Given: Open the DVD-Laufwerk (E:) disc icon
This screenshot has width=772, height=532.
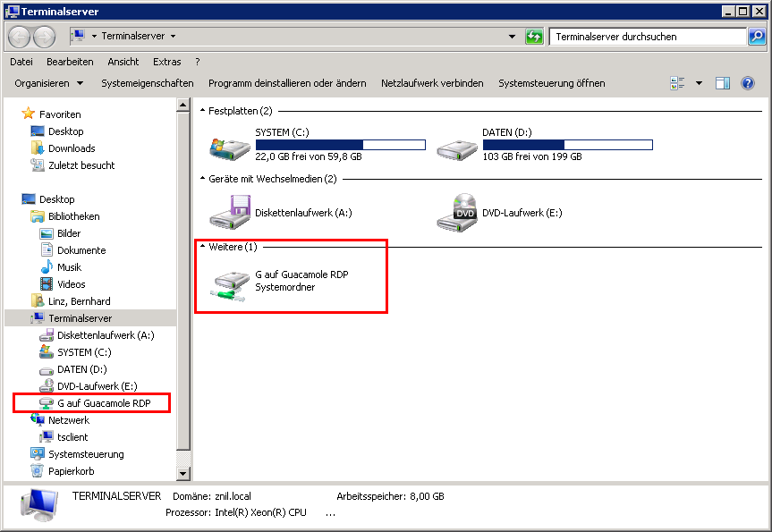Looking at the screenshot, I should tap(457, 213).
